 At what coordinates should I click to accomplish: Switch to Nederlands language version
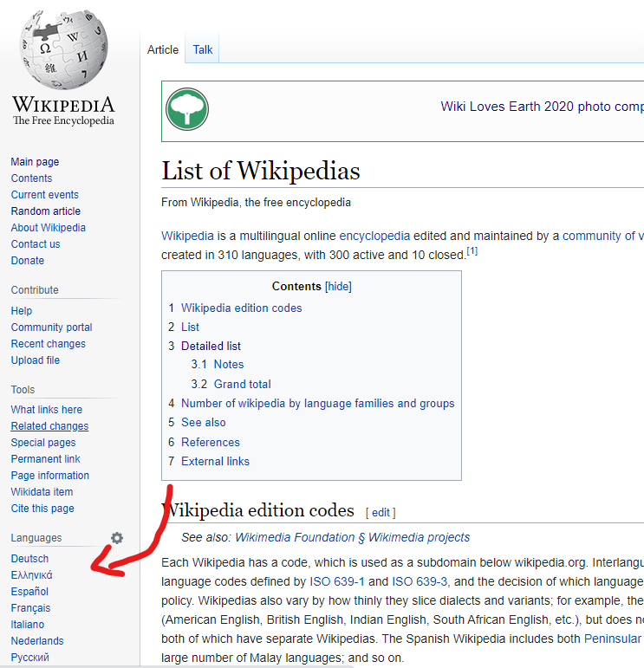(x=37, y=641)
